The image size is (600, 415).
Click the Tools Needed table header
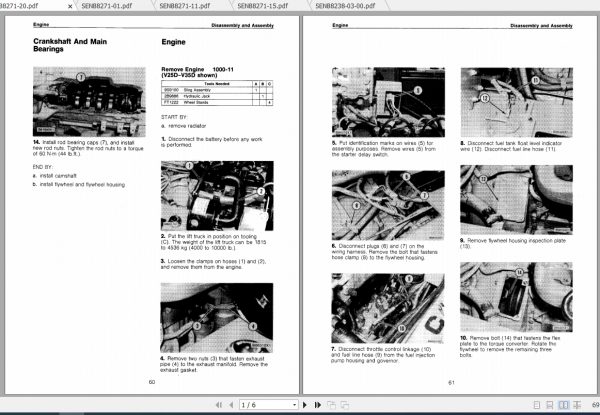click(217, 83)
